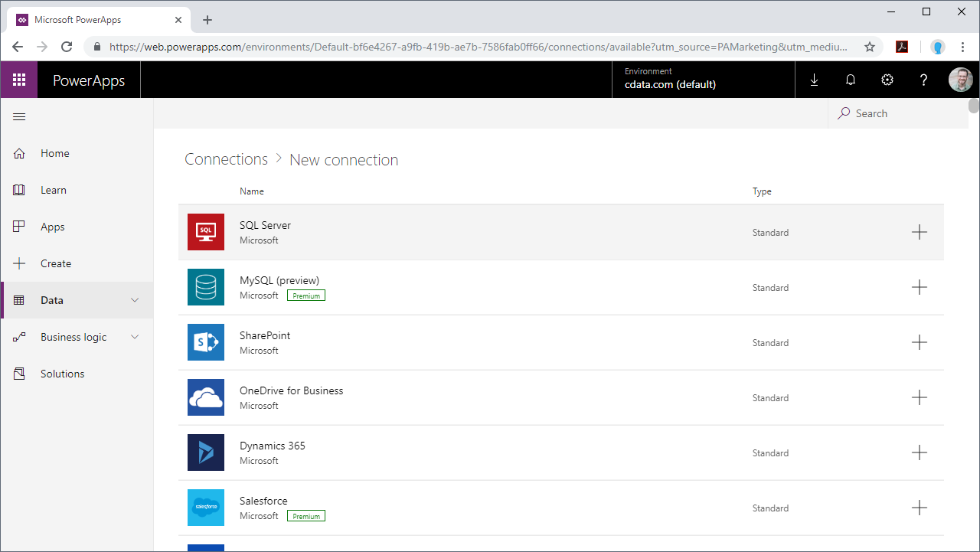Sort by the Type column header

[762, 191]
